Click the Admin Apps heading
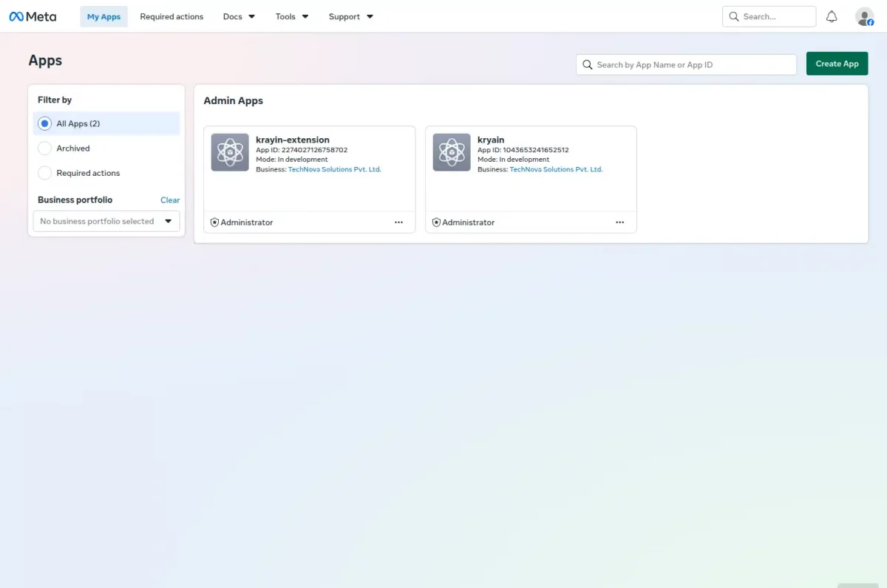Image resolution: width=887 pixels, height=588 pixels. point(234,100)
